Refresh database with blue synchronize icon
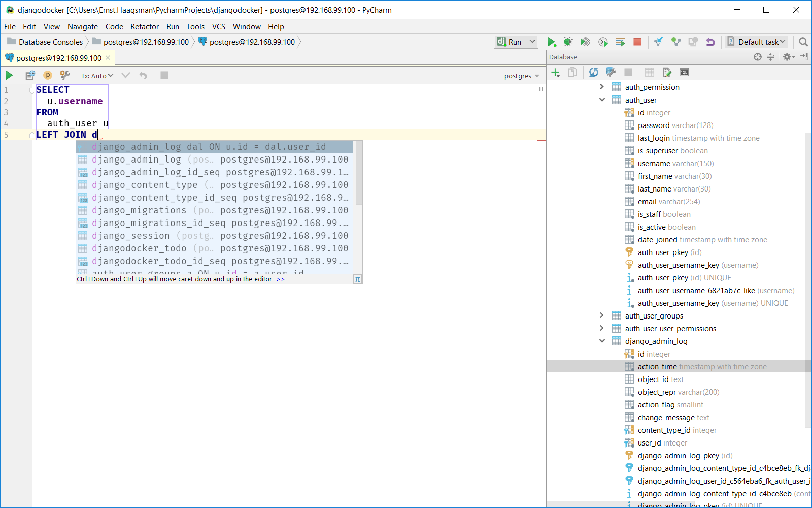812x508 pixels. (x=593, y=72)
